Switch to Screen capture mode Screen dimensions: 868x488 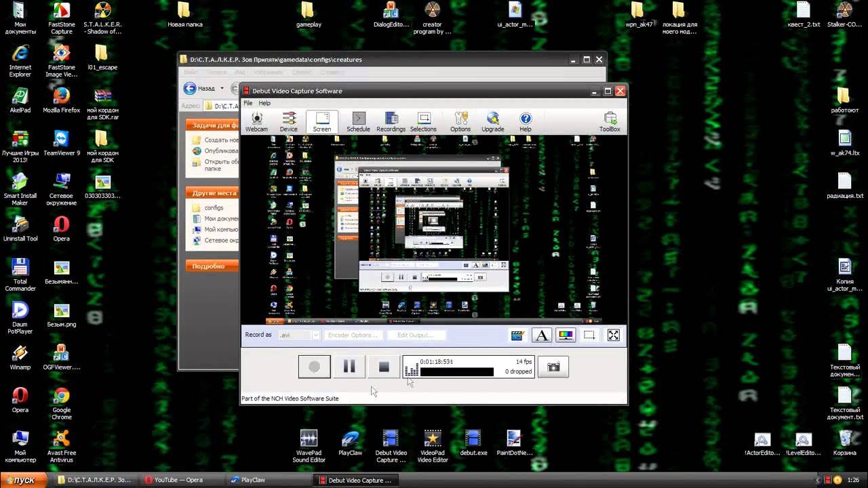(322, 122)
